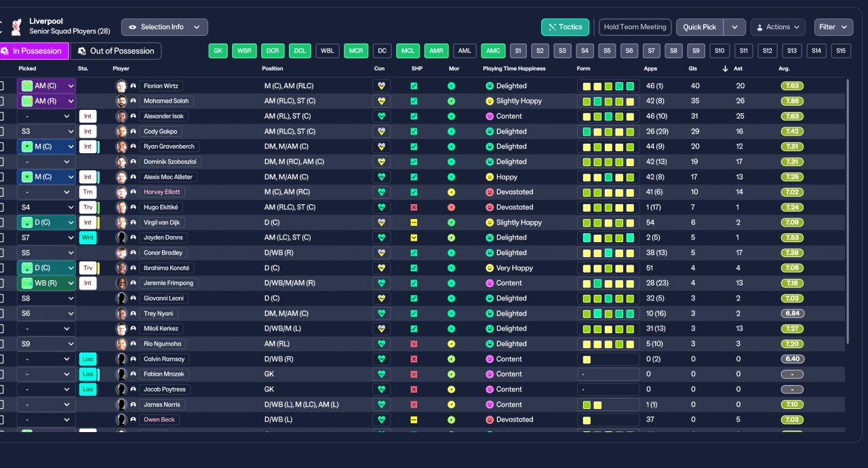This screenshot has width=868, height=468.
Task: Click the profile icon beside Conor Bradley
Action: 134,253
